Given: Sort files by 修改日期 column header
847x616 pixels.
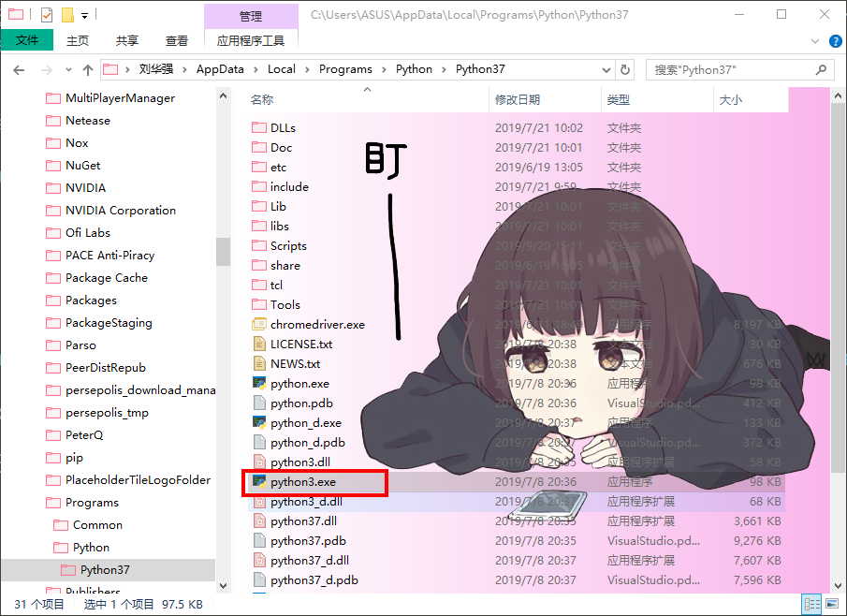Looking at the screenshot, I should click(x=518, y=99).
